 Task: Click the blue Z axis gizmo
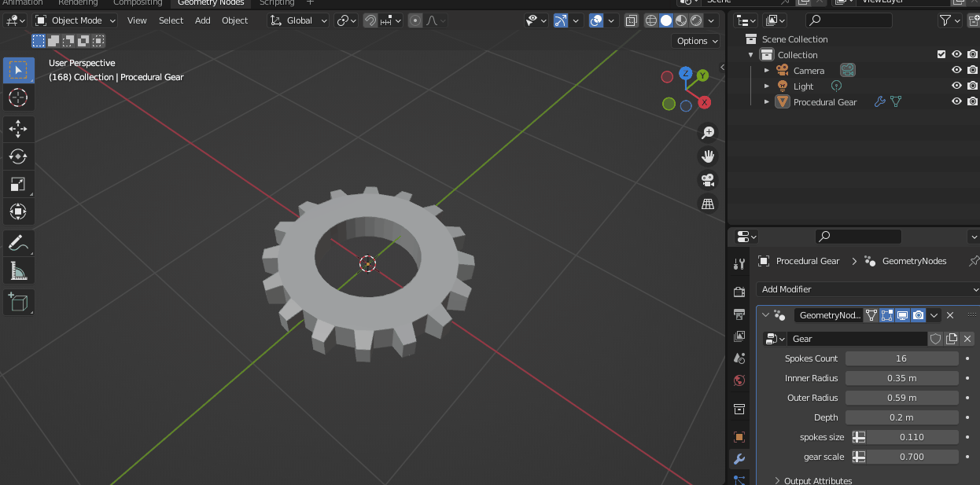pyautogui.click(x=686, y=72)
